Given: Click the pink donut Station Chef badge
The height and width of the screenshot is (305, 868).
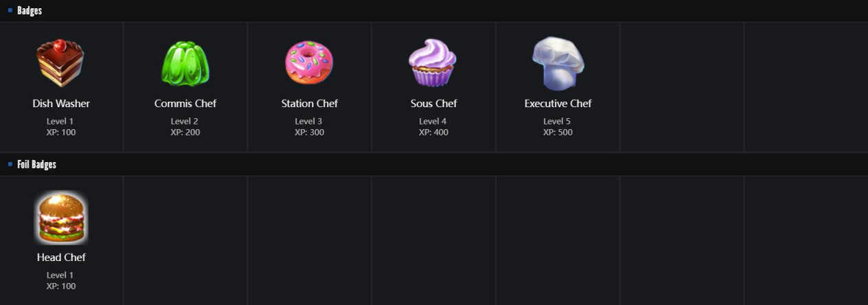Looking at the screenshot, I should coord(309,63).
